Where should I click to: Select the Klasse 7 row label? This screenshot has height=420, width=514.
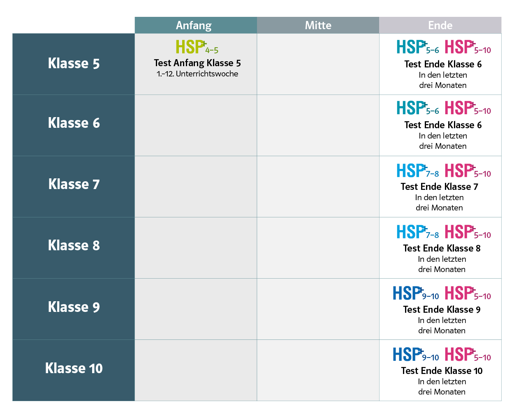(74, 187)
